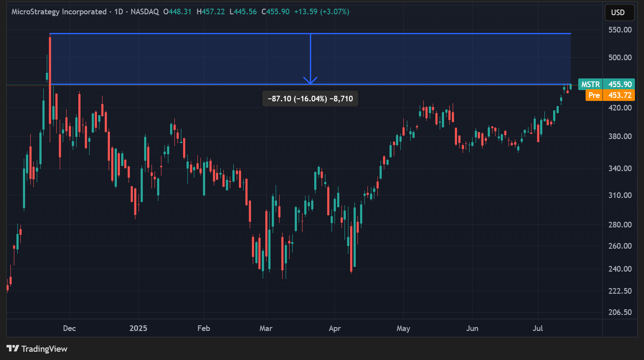644x360 pixels.
Task: Click the Jul label on time axis
Action: (x=538, y=328)
